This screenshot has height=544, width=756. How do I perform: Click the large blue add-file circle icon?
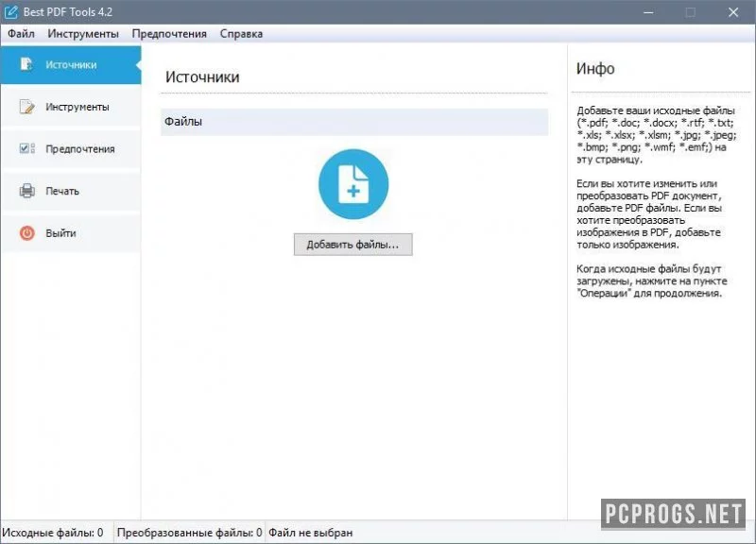[353, 184]
